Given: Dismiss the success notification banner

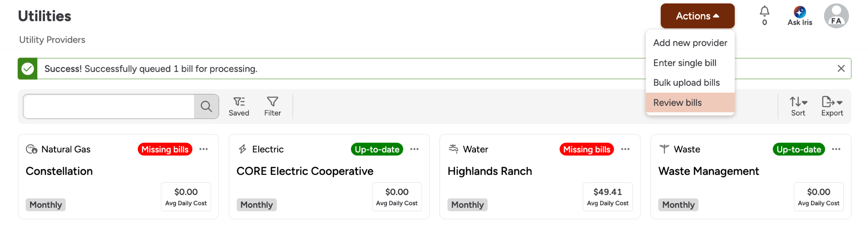Looking at the screenshot, I should (x=841, y=69).
